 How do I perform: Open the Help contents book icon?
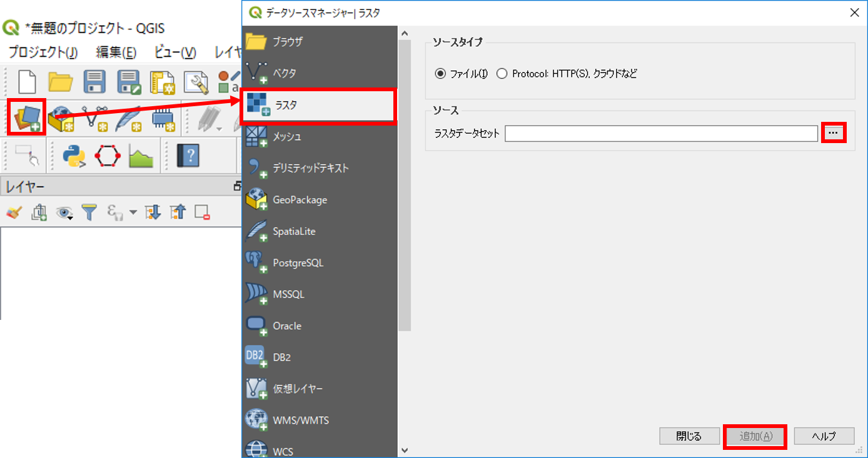pos(188,156)
